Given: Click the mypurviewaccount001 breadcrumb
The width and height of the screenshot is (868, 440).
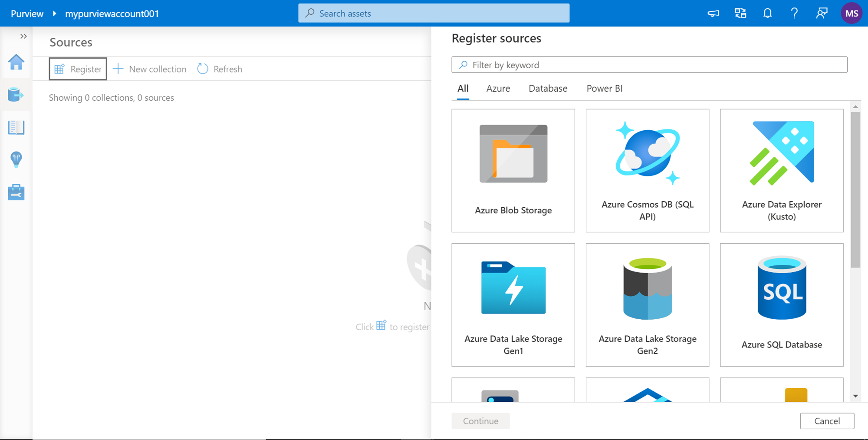Looking at the screenshot, I should click(x=112, y=13).
